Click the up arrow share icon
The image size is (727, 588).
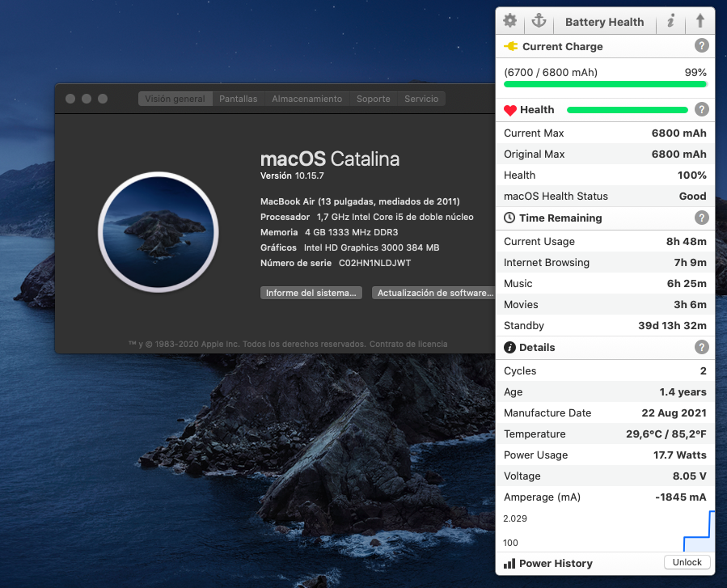pos(700,21)
